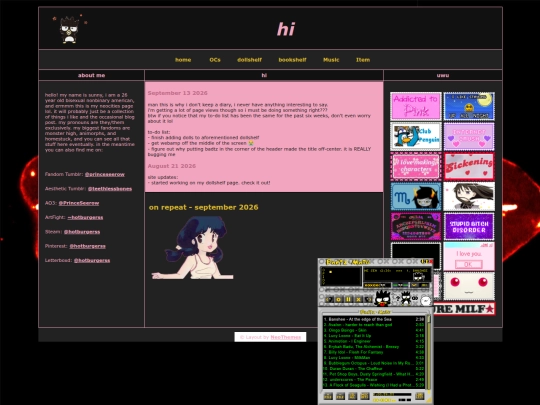Open the Pinterest @hotburgerss link
This screenshot has width=540, height=405.
tap(87, 246)
